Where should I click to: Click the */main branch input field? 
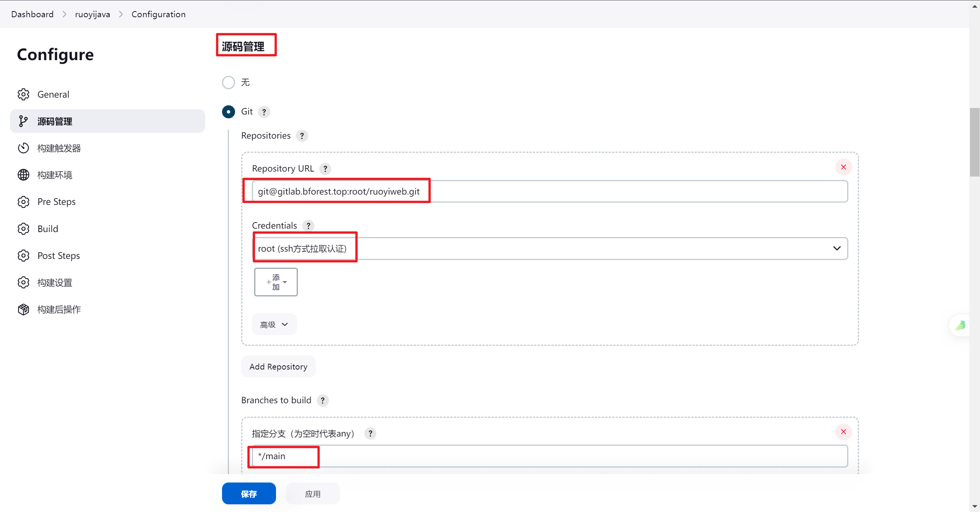click(x=550, y=456)
